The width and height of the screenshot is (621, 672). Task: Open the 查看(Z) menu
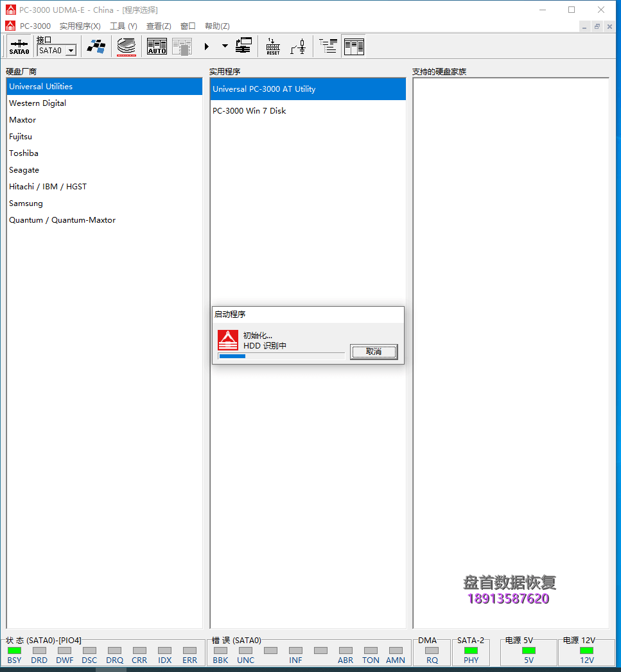(159, 26)
